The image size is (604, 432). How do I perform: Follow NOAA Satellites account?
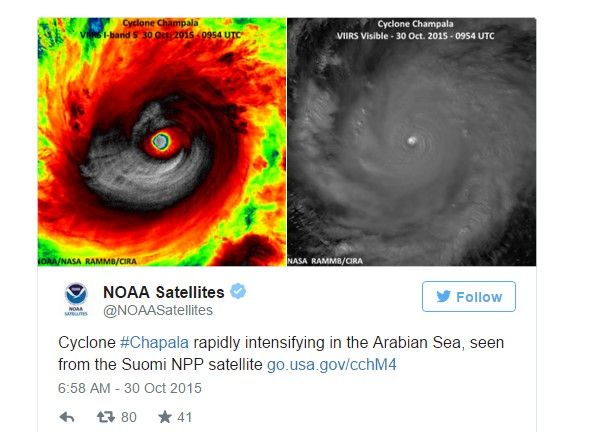click(x=468, y=297)
